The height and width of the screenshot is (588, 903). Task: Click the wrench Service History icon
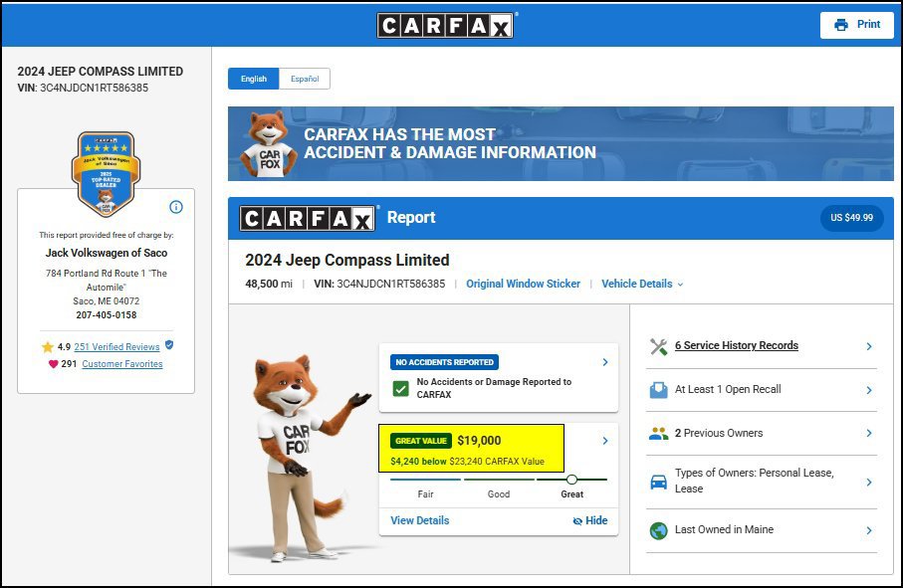coord(658,346)
